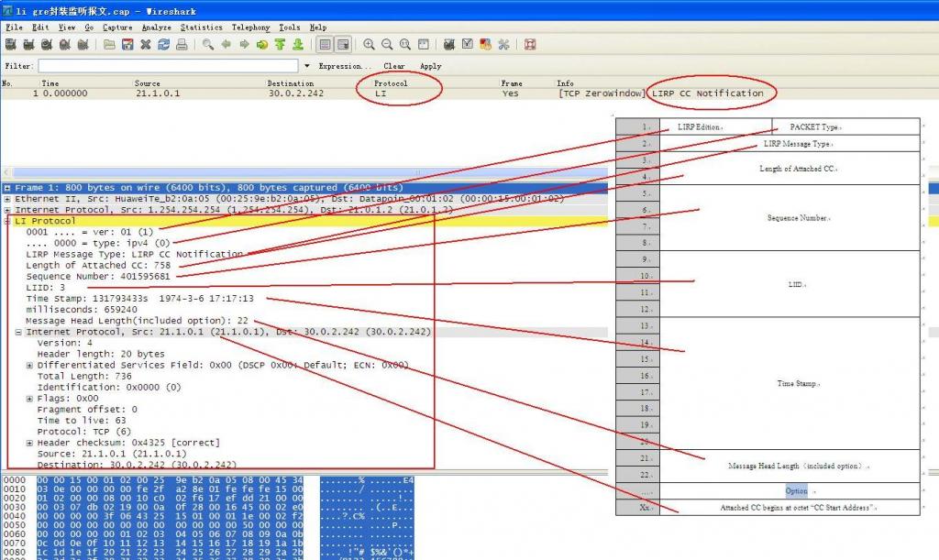Open the Edit menu
Viewport: 939px width, 560px height.
click(x=40, y=27)
